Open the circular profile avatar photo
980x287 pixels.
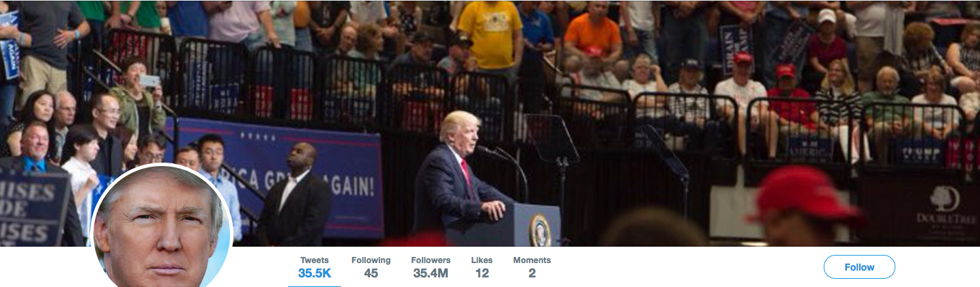[162, 228]
